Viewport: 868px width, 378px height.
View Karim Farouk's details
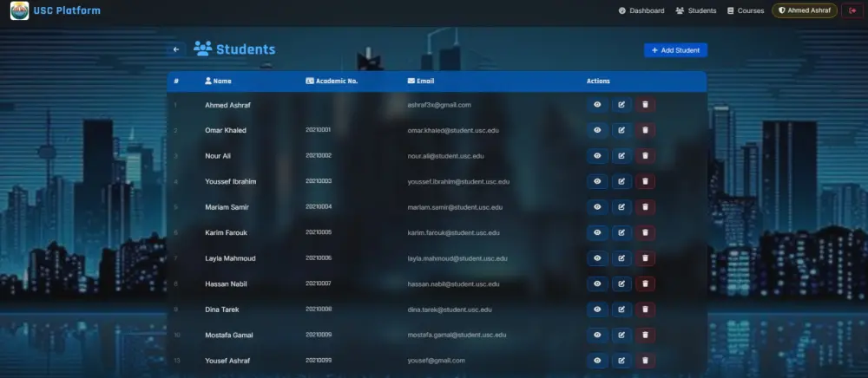click(x=597, y=232)
